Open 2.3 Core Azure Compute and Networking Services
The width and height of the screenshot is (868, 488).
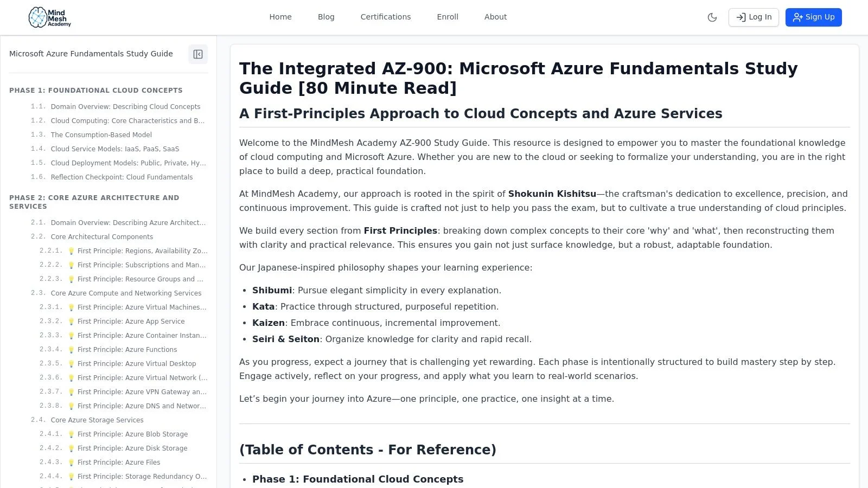[x=126, y=293]
